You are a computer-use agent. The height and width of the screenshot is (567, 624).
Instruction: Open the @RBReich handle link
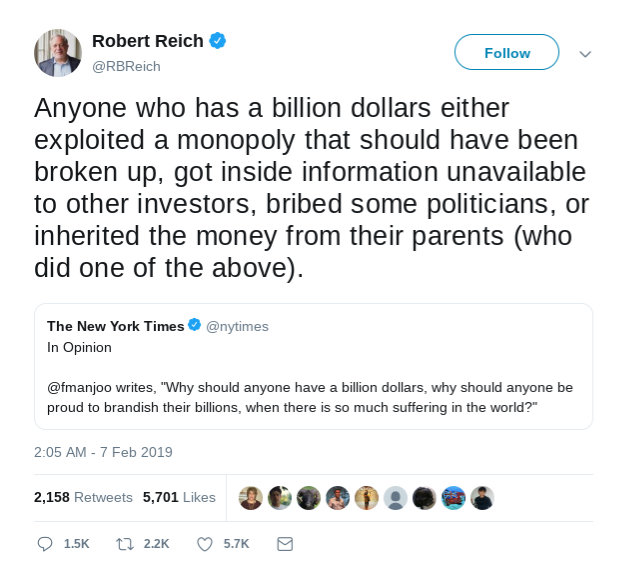(126, 66)
